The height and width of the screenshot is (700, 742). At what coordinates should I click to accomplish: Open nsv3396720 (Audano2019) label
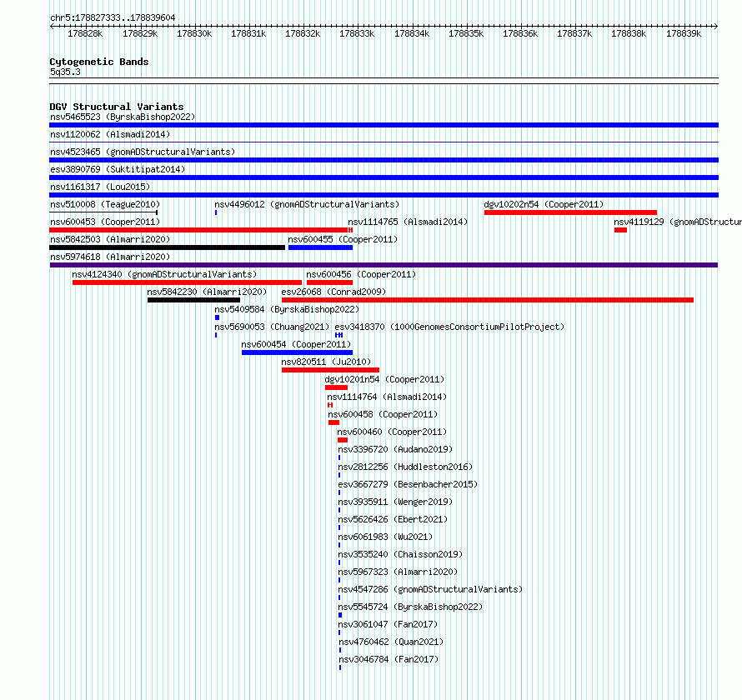pyautogui.click(x=396, y=449)
